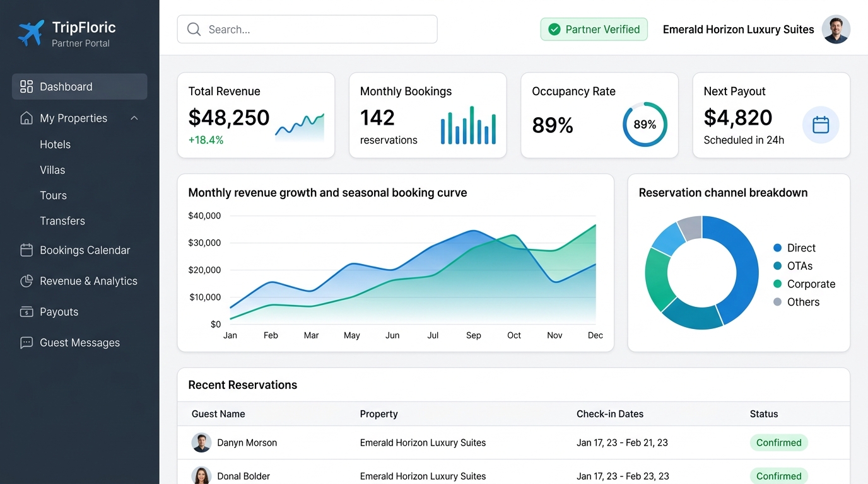The height and width of the screenshot is (484, 868).
Task: Click Donal Bolder's Confirmed status badge
Action: 778,476
